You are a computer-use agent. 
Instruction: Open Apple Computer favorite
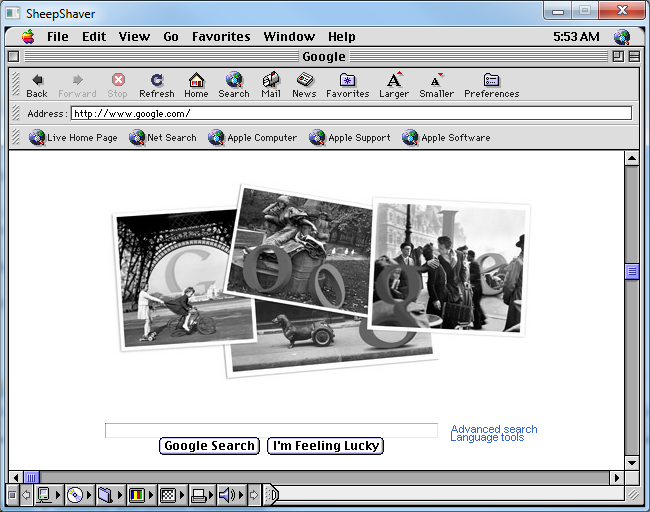tap(252, 138)
